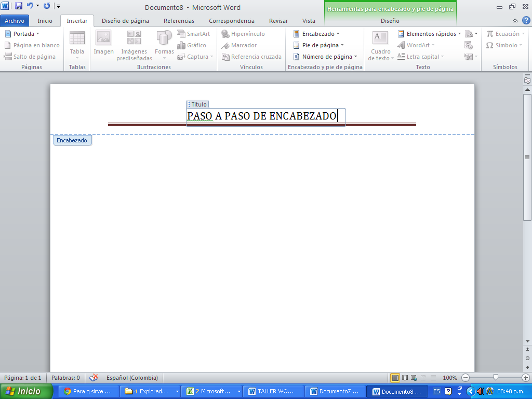Click the Página: 1 de 1 status entry
Viewport: 532px width, 399px height.
23,378
